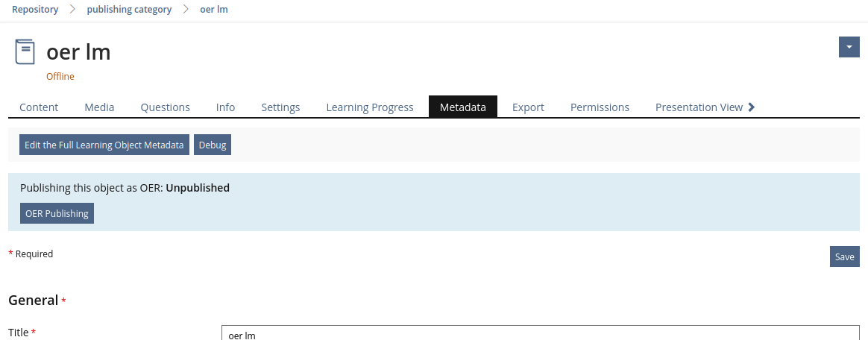Screen dimensions: 868x340
Task: Open the publishing category breadcrumb link
Action: [129, 10]
